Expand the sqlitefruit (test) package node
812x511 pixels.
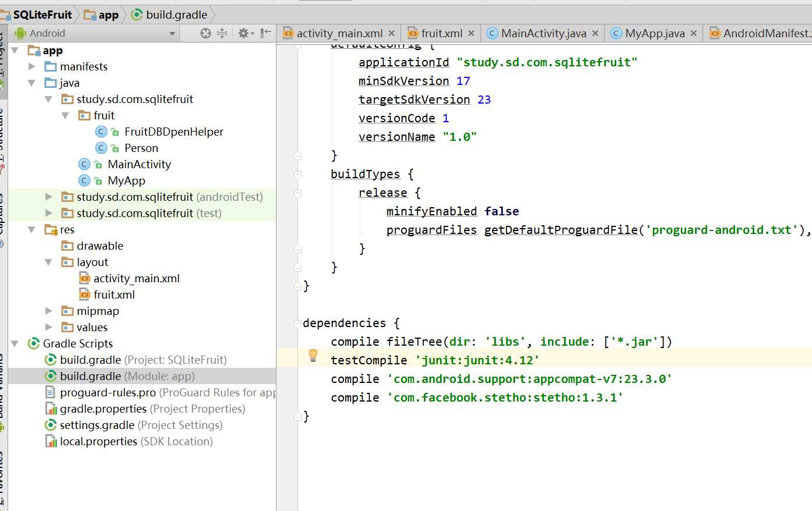pos(49,213)
